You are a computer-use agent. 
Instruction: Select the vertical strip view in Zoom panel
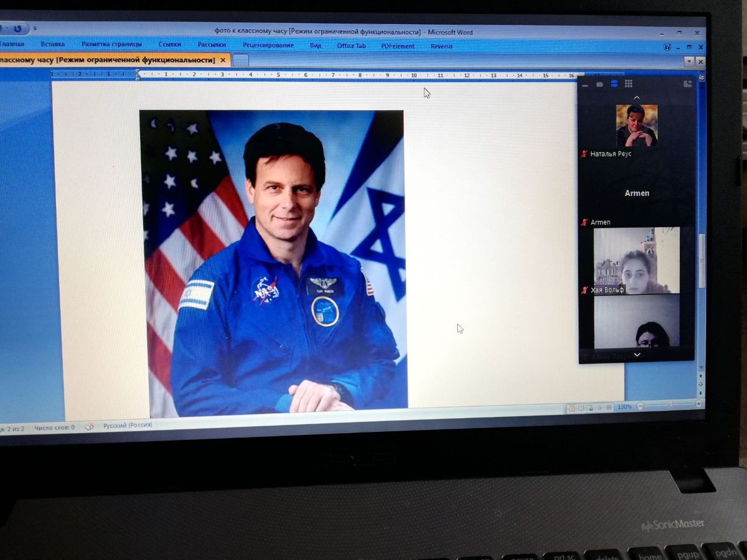614,84
